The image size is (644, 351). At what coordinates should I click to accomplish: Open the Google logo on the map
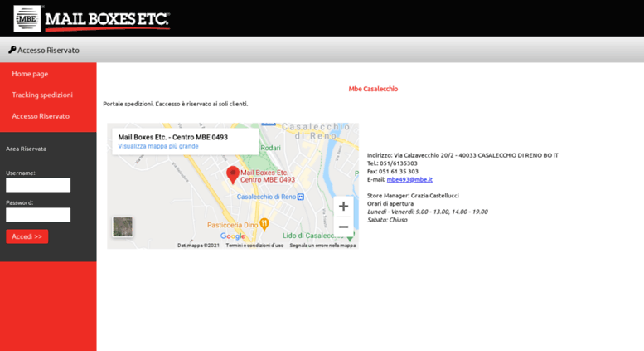(232, 236)
